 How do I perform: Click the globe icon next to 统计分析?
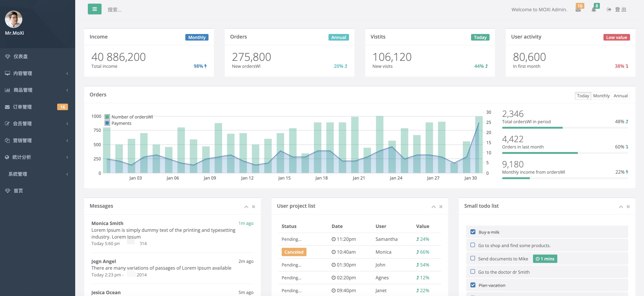tap(7, 157)
